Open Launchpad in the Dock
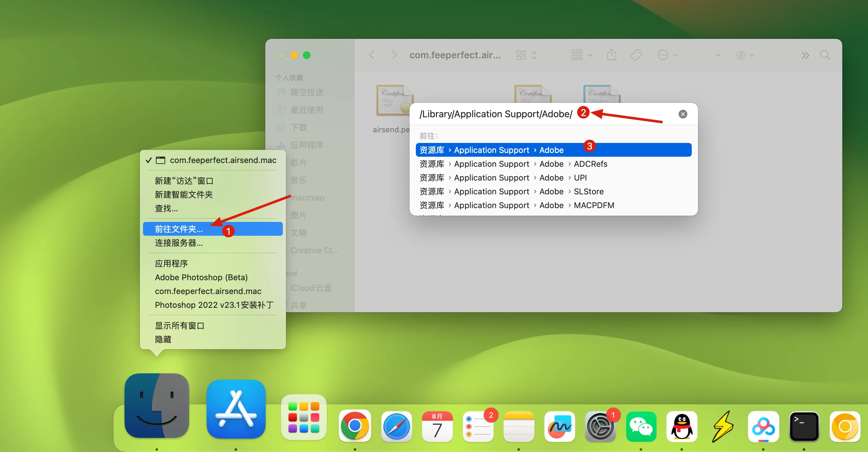868x452 pixels. click(x=304, y=417)
